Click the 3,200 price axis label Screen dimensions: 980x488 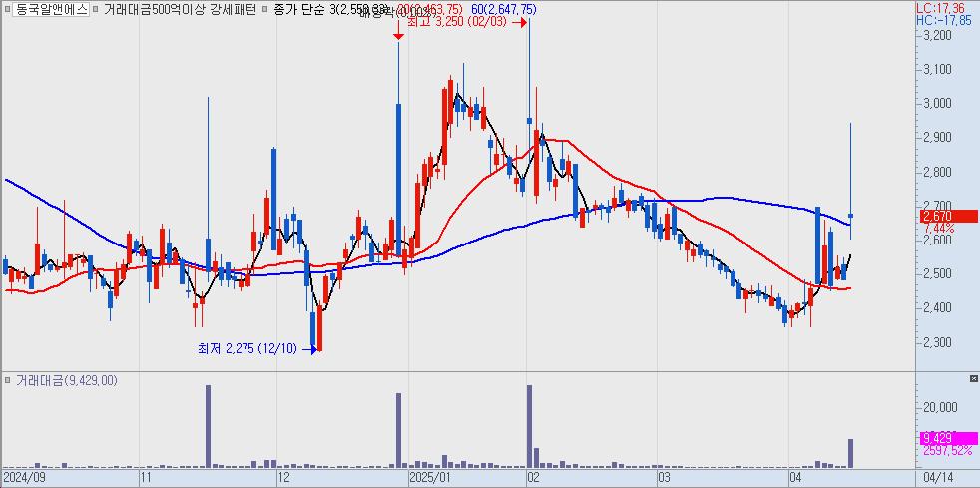(x=937, y=35)
